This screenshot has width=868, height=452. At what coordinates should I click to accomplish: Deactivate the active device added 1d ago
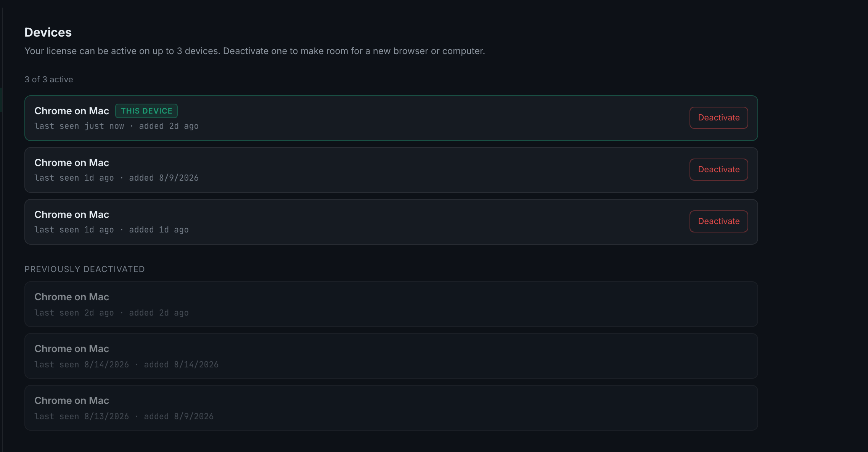[719, 221]
